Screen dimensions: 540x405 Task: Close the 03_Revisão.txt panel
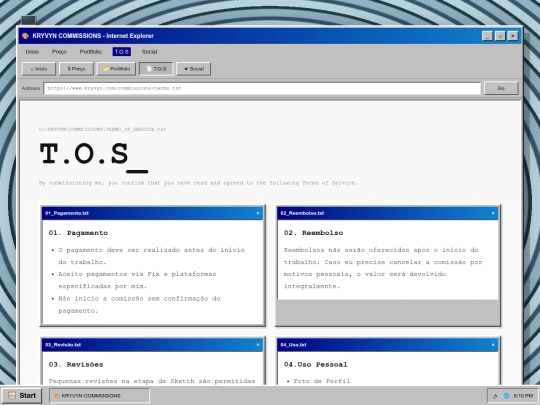click(258, 345)
